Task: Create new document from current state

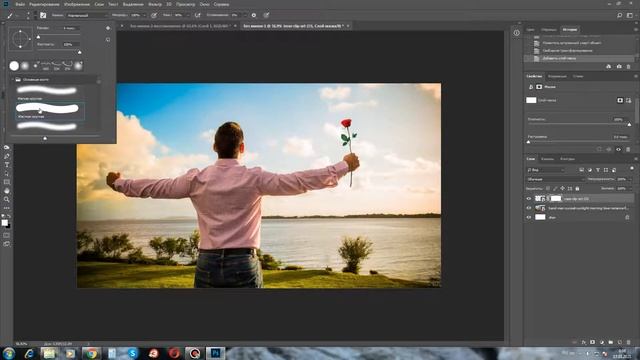Action: [609, 66]
